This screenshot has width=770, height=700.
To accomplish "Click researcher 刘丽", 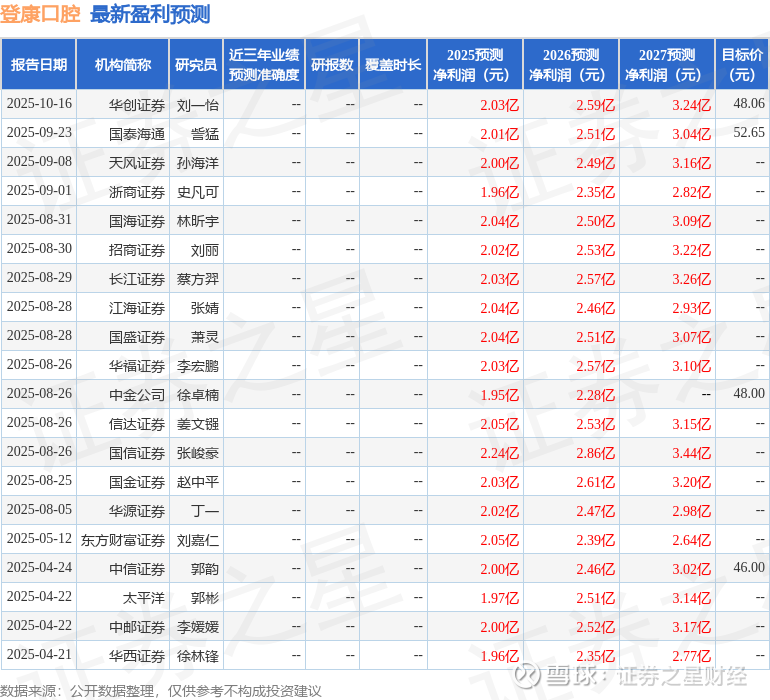I will [x=204, y=250].
